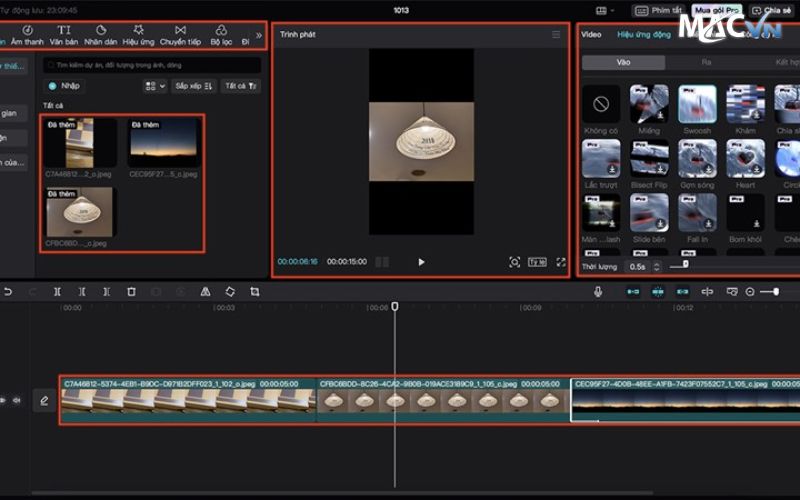The image size is (800, 500).
Task: Apply the Swoosh animation effect
Action: 697,104
